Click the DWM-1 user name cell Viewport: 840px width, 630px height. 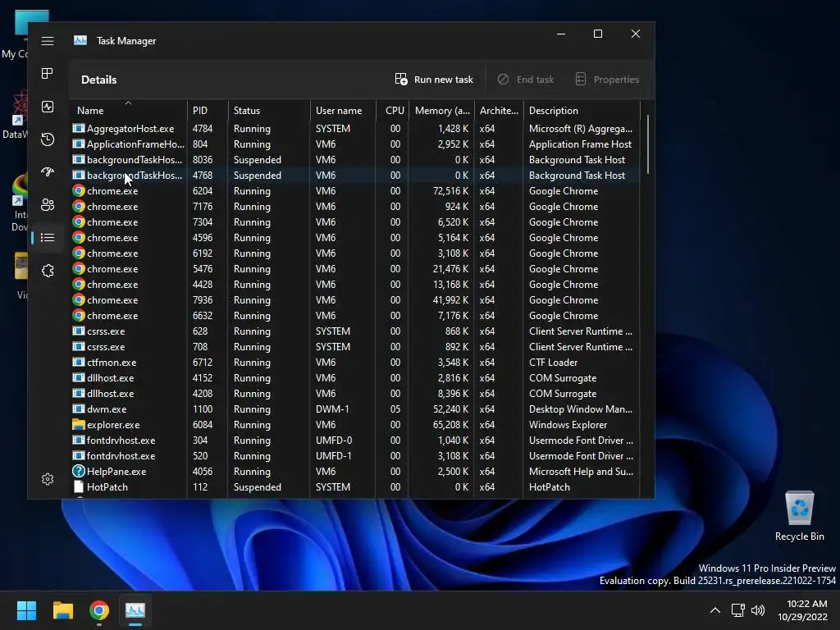332,409
